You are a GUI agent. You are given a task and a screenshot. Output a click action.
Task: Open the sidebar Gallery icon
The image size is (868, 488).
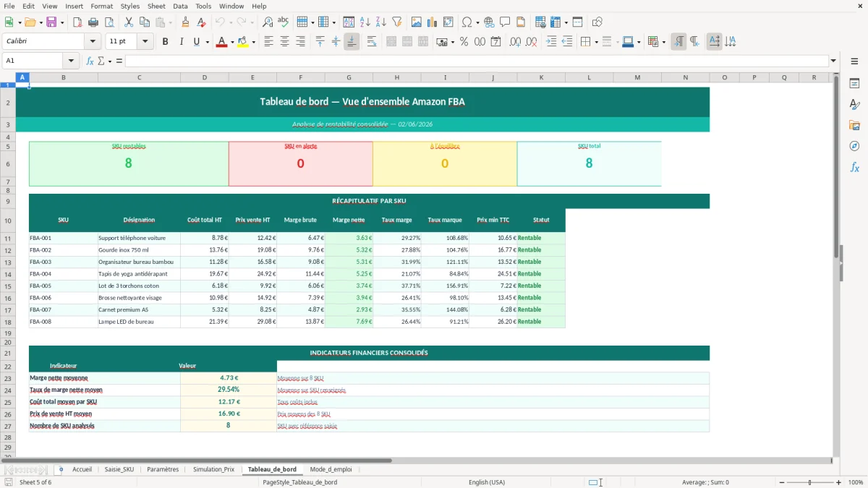pos(854,126)
